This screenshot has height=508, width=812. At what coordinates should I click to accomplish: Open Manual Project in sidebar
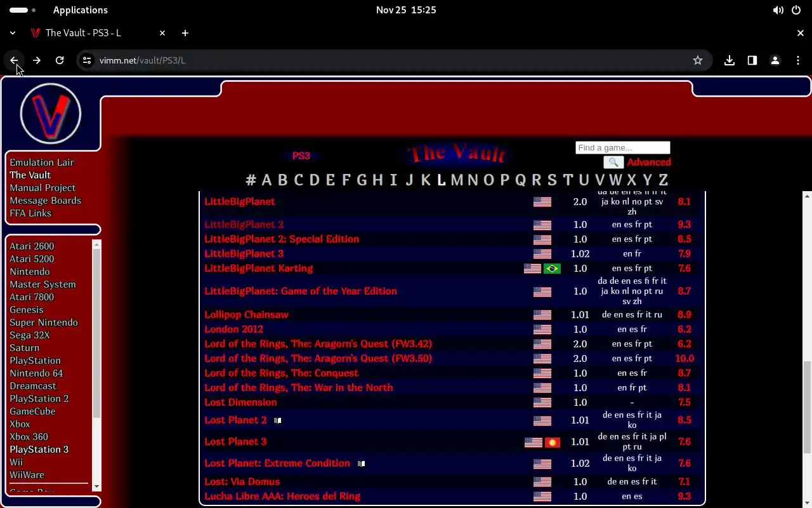pos(43,188)
